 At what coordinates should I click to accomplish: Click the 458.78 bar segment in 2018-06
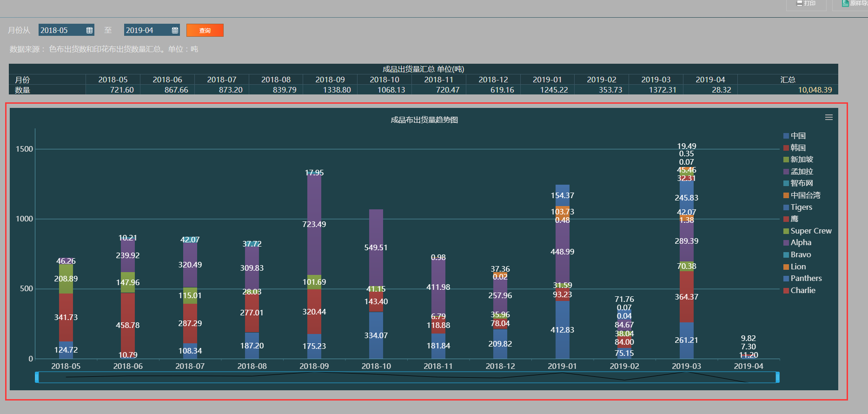pos(128,325)
